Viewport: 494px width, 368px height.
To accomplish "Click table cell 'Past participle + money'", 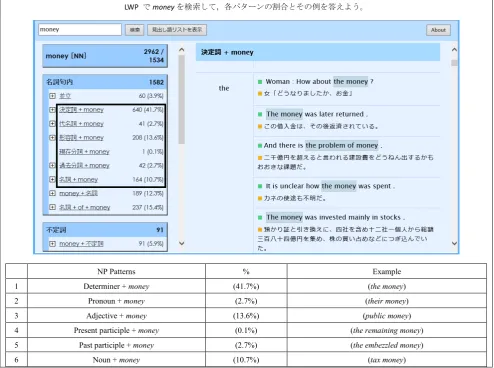I will (x=116, y=345).
